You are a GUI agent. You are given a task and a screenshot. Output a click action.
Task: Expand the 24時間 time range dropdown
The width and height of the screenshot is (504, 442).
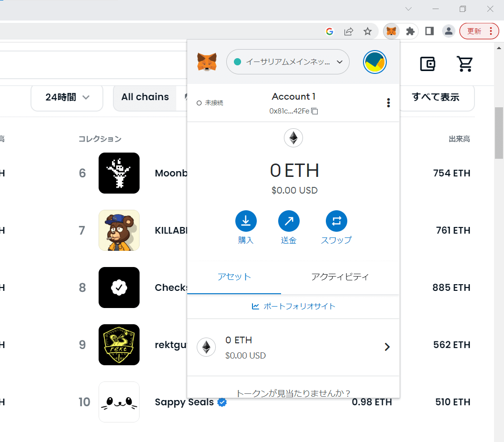(x=67, y=97)
